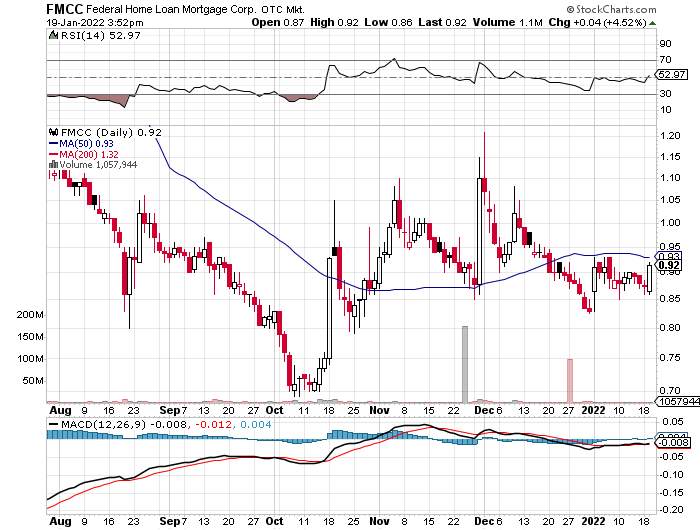Select the High 0.92 value
This screenshot has height=530, width=700.
click(x=334, y=22)
